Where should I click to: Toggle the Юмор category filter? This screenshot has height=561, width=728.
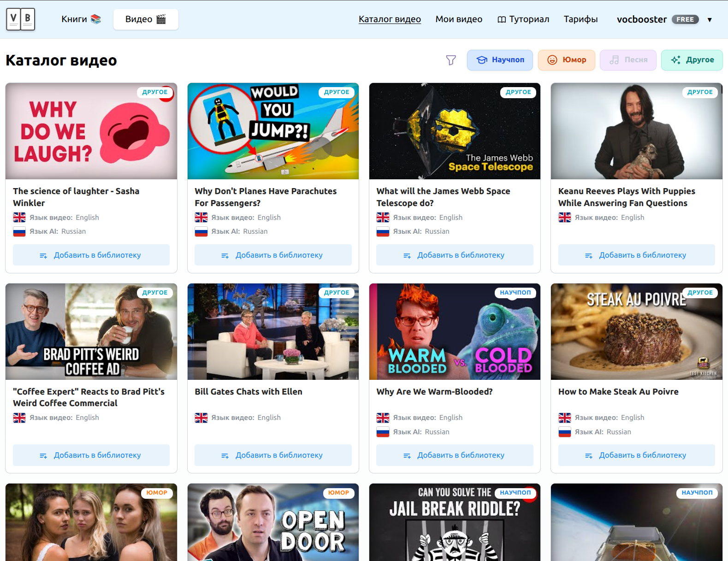(567, 60)
